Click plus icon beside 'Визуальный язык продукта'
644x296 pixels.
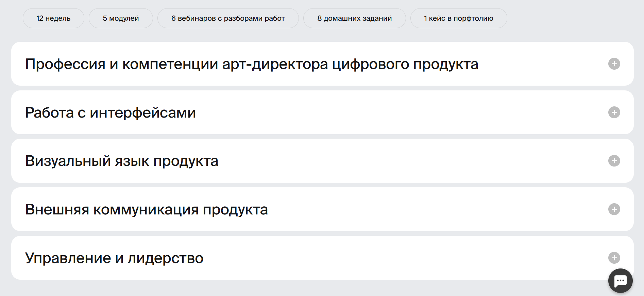pyautogui.click(x=614, y=161)
